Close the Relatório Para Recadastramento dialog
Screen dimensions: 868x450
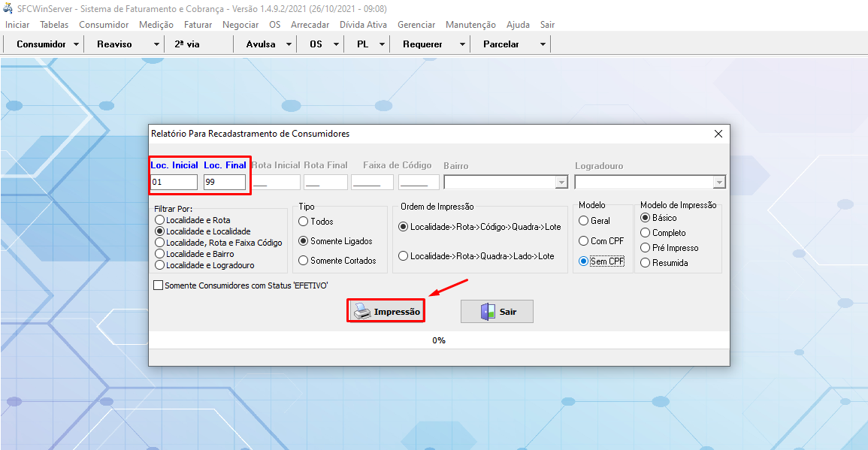coord(718,134)
